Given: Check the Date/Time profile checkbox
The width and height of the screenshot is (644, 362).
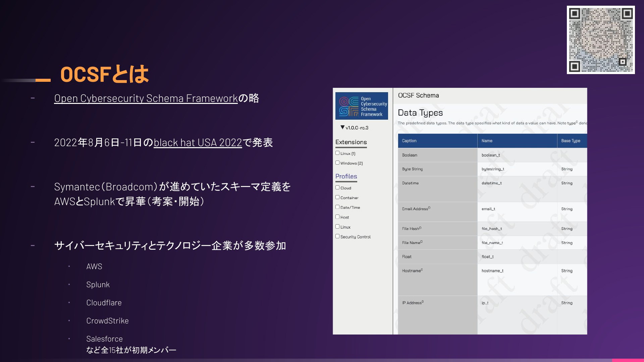Looking at the screenshot, I should [x=337, y=207].
